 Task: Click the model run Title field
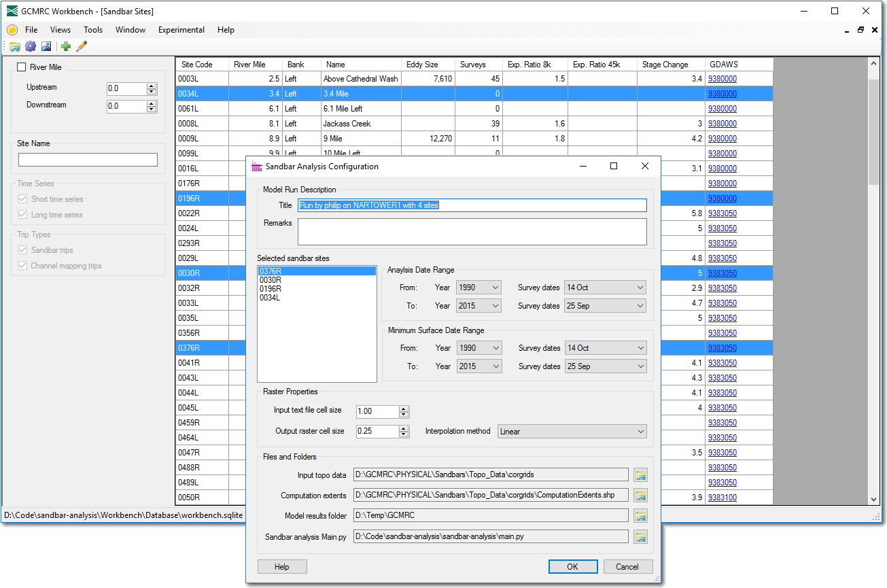pyautogui.click(x=472, y=205)
